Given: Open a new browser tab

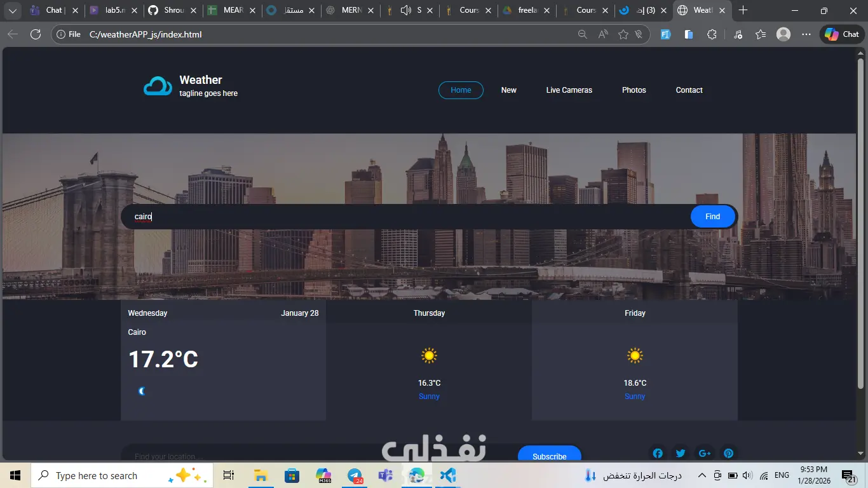Looking at the screenshot, I should click(743, 10).
